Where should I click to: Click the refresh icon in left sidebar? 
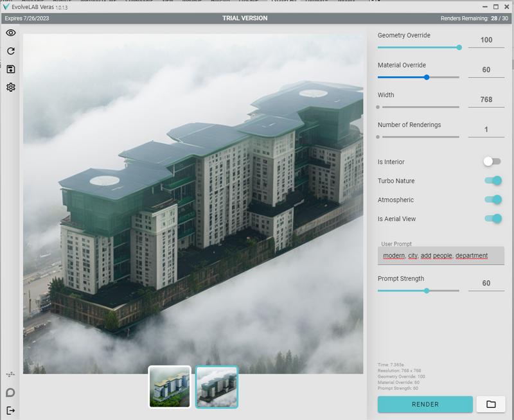click(x=11, y=51)
